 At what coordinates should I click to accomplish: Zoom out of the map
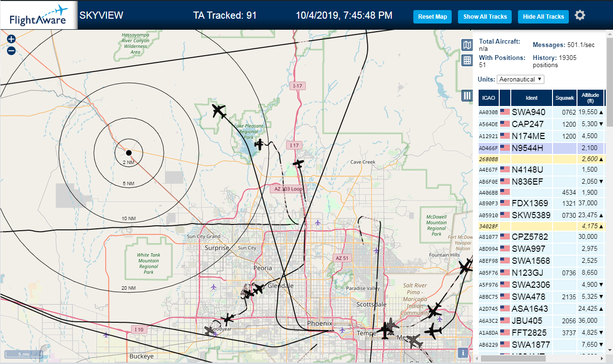pos(12,50)
